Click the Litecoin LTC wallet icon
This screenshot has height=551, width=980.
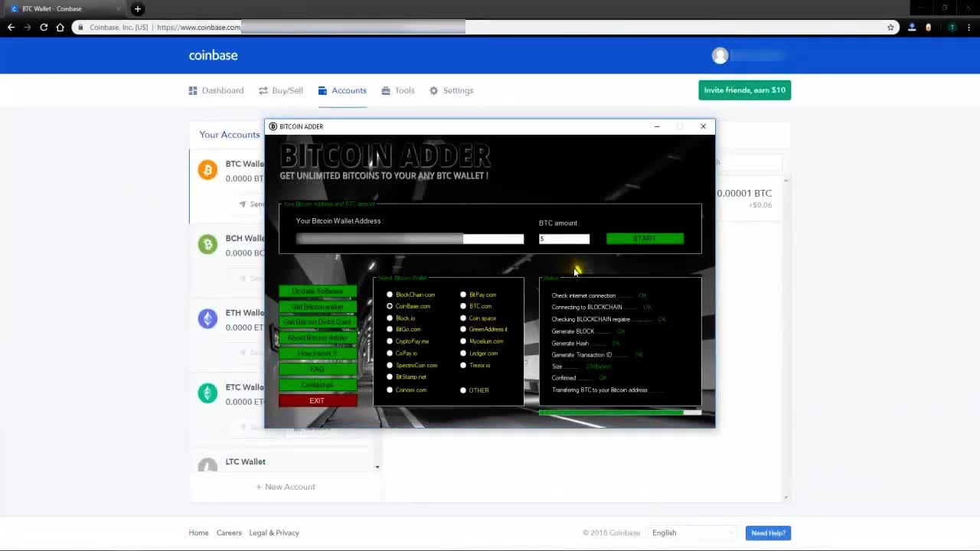[x=207, y=465]
